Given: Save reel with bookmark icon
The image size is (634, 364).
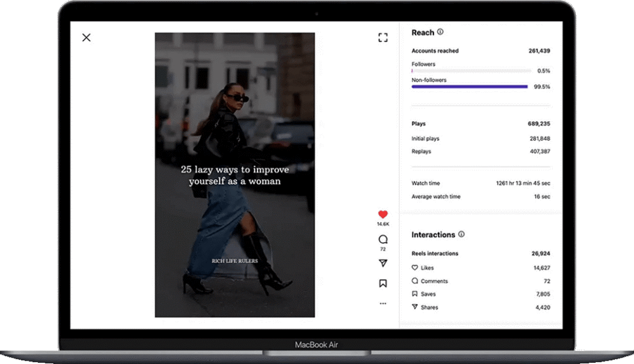Looking at the screenshot, I should (383, 284).
